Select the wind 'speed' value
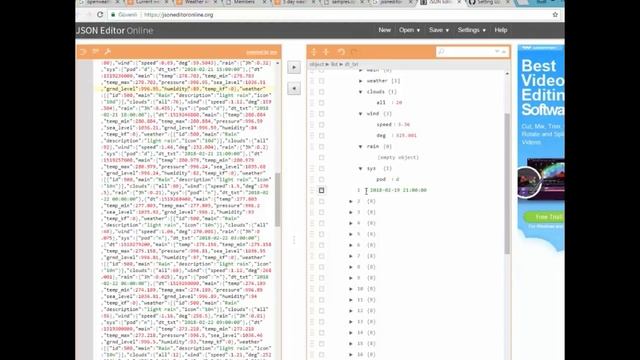This screenshot has height=360, width=640. (404, 124)
